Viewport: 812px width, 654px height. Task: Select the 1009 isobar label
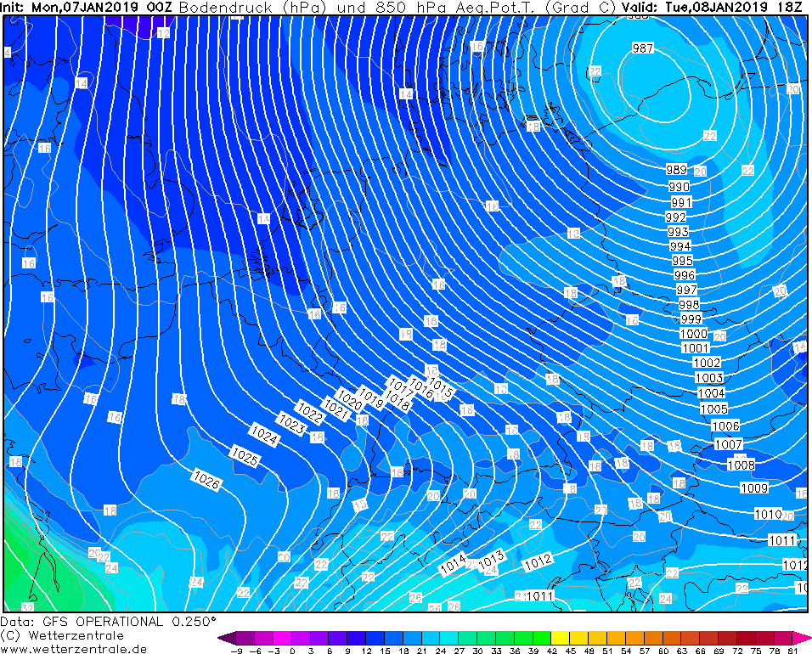pos(754,488)
